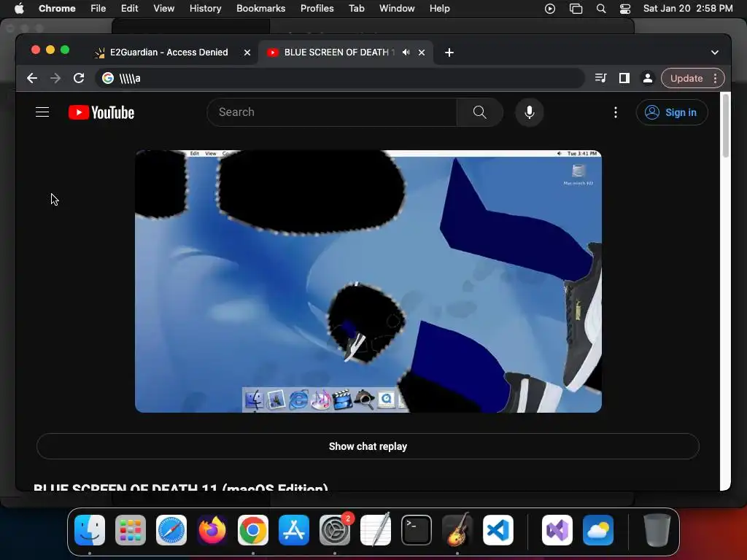The width and height of the screenshot is (747, 560).
Task: Open the Help menu
Action: pos(439,9)
